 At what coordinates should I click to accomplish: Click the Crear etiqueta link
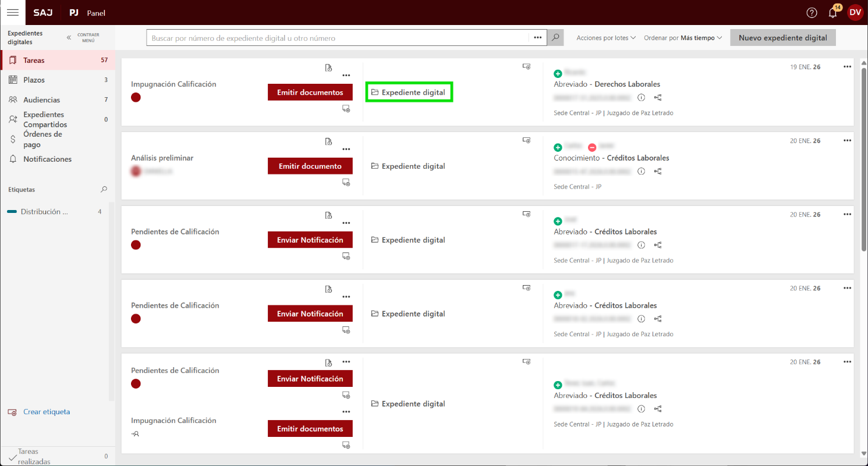(47, 412)
